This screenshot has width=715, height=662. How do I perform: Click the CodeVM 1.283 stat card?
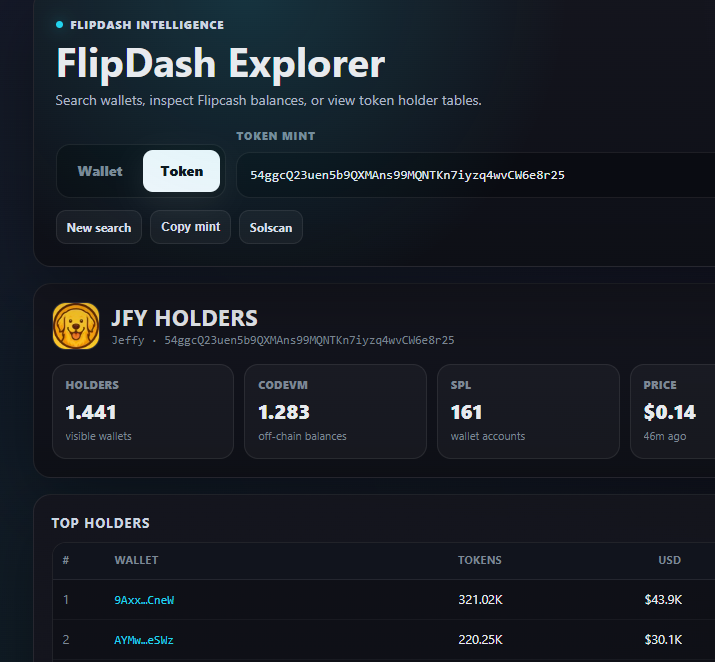tap(336, 411)
